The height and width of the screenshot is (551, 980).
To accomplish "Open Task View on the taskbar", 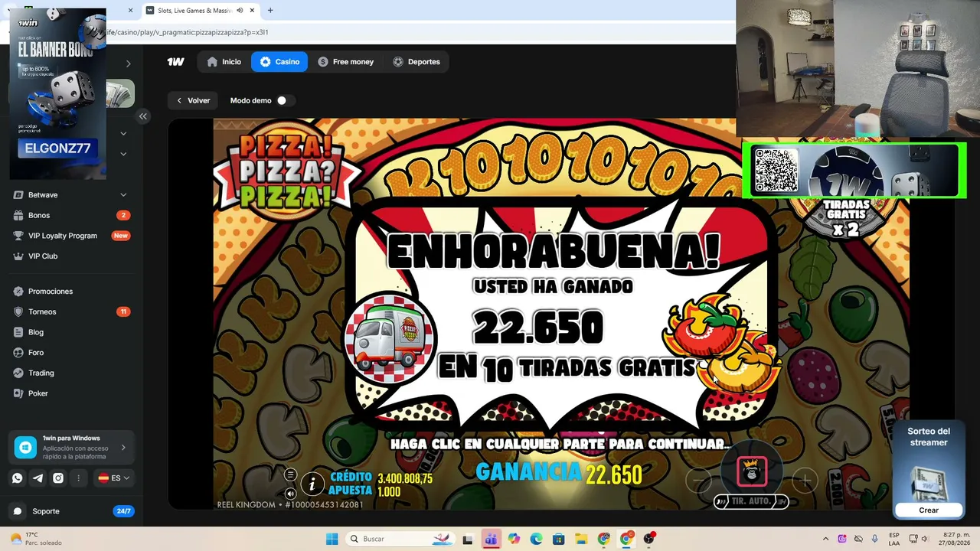I will [468, 539].
